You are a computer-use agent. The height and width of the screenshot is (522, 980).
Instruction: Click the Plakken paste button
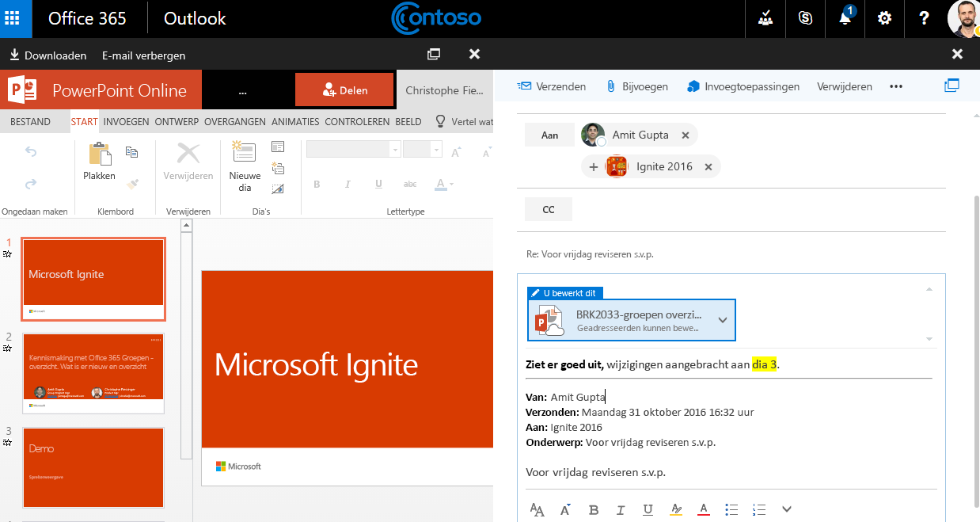coord(100,162)
